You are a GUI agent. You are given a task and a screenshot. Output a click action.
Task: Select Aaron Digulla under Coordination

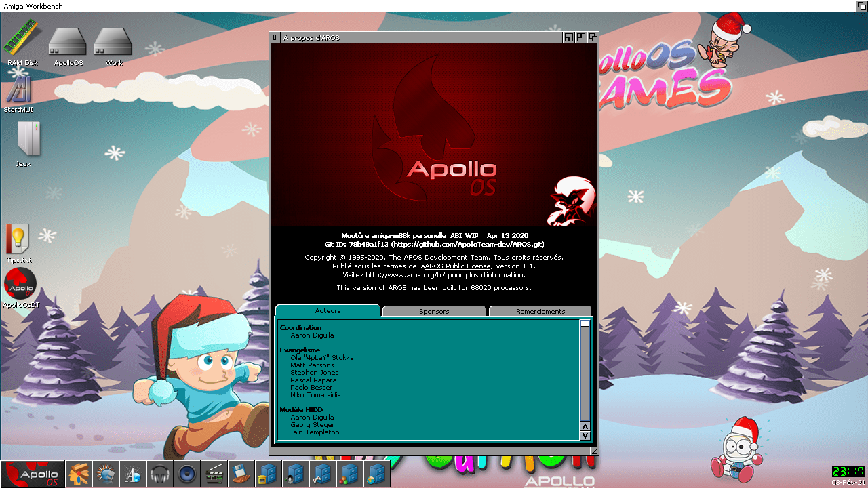[x=312, y=335]
